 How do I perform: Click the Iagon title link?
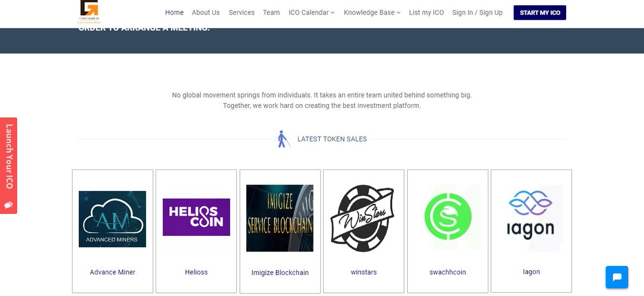[x=531, y=271]
